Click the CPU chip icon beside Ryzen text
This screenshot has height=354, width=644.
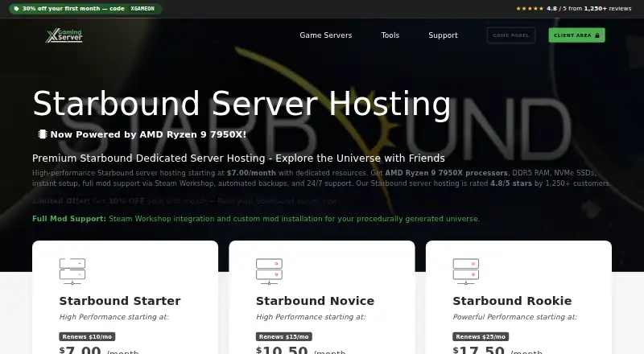43,134
